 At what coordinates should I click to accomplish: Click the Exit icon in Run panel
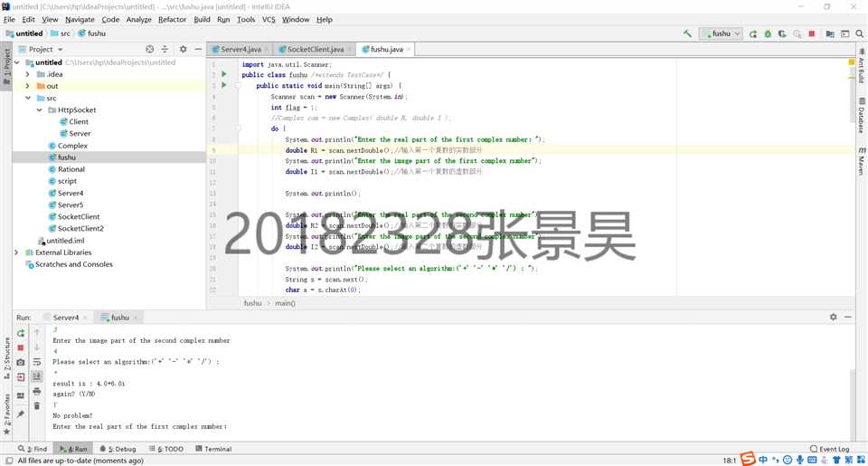point(21,376)
